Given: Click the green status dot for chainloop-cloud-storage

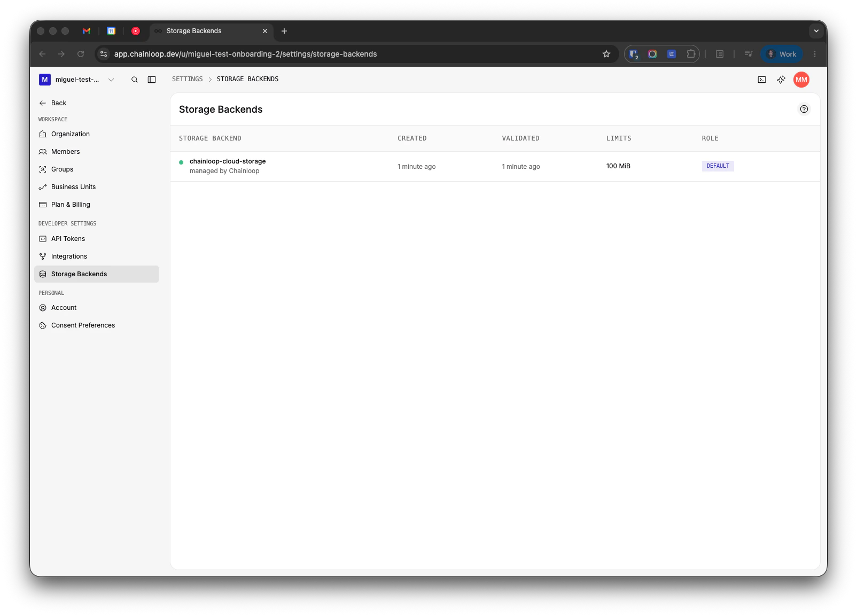Looking at the screenshot, I should click(181, 162).
